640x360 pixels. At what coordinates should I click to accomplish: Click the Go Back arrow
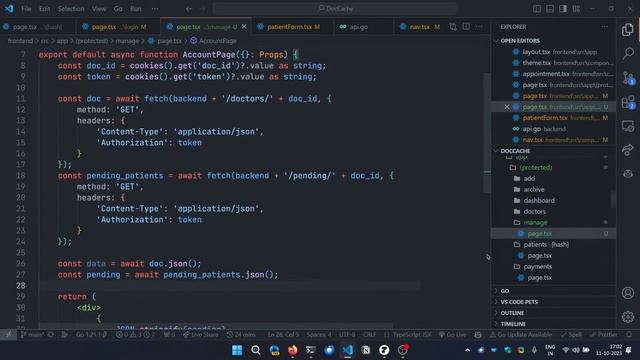click(x=189, y=9)
